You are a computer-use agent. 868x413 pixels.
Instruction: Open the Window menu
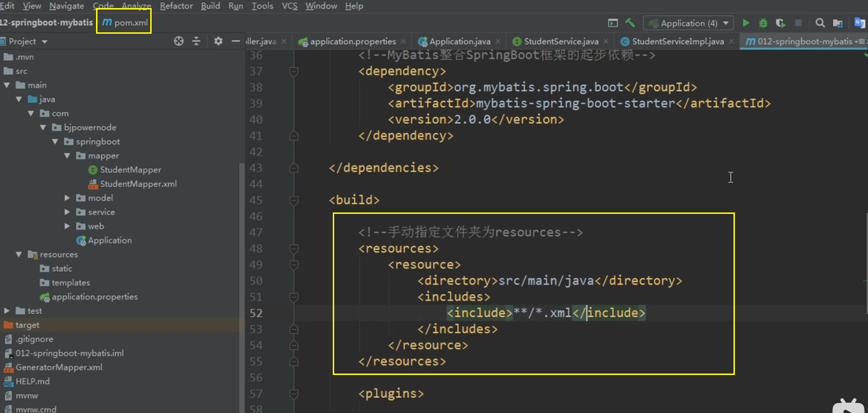point(321,6)
